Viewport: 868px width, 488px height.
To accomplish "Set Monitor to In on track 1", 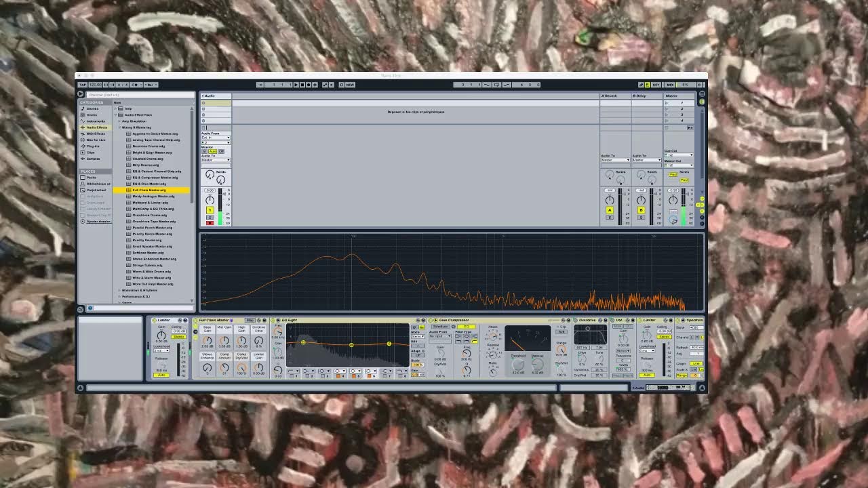I will 204,151.
